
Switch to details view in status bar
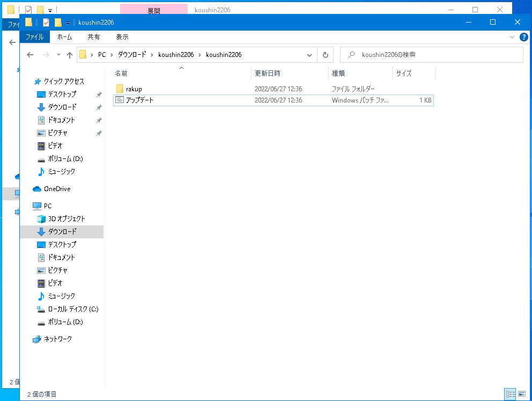(510, 394)
